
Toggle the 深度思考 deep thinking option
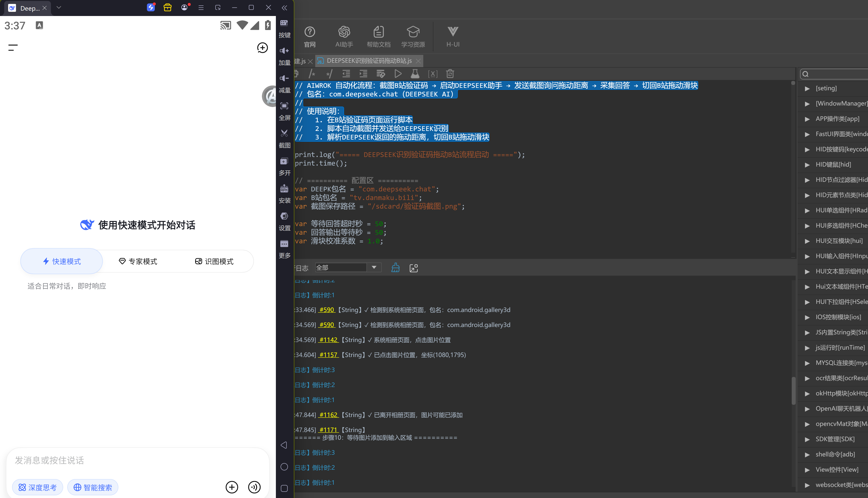click(38, 487)
